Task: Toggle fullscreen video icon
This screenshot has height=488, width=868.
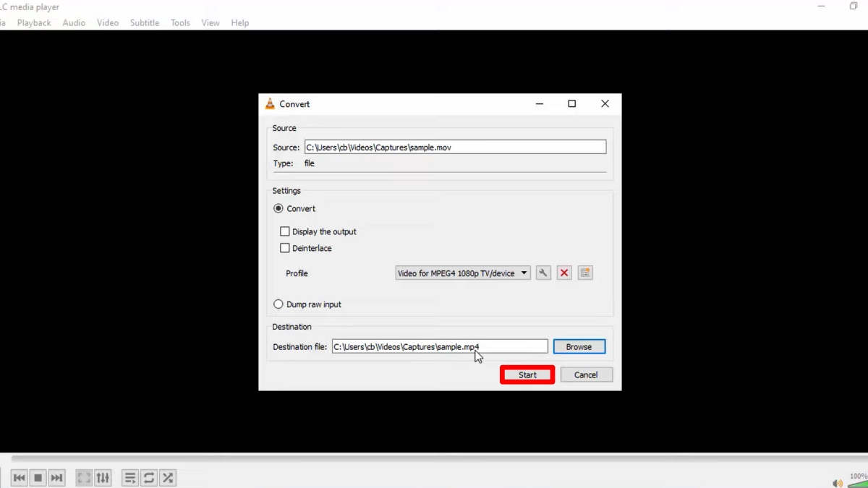Action: point(84,478)
